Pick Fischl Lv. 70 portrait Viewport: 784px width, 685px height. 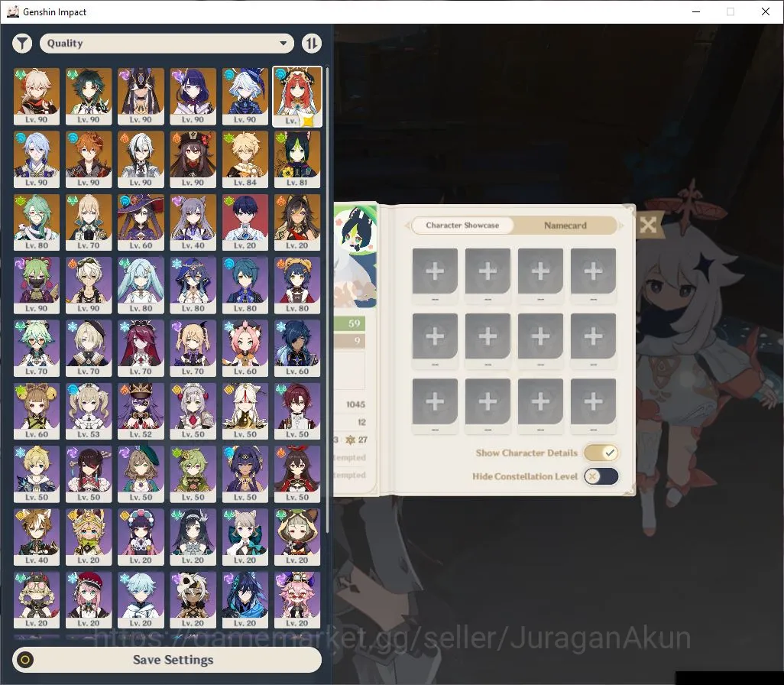tap(193, 349)
